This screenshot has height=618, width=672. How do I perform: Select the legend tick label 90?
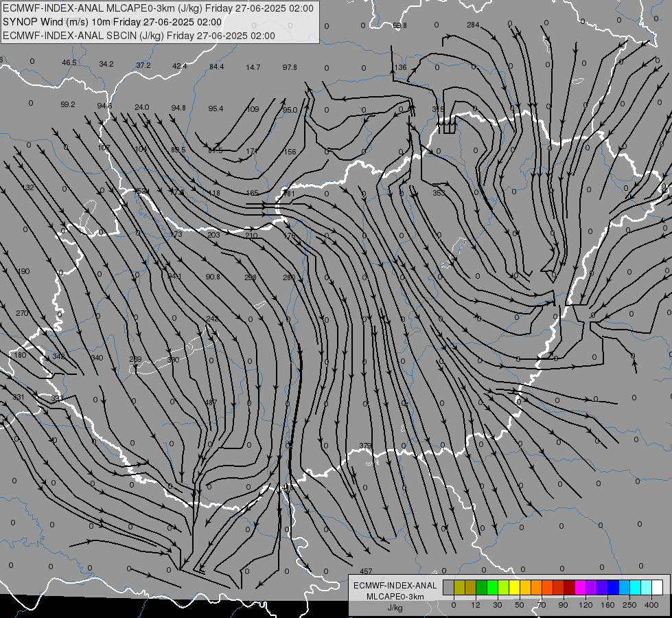tap(563, 605)
